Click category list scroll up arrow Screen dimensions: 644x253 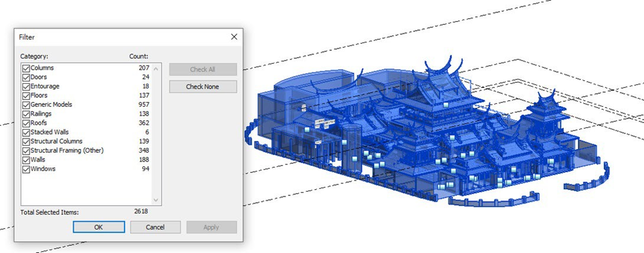tap(156, 69)
